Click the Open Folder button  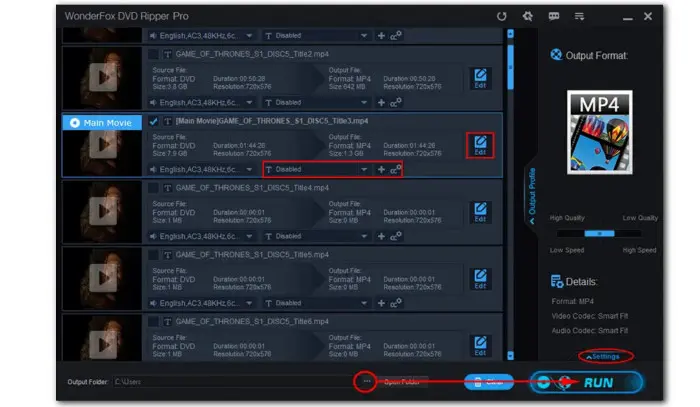tap(402, 382)
